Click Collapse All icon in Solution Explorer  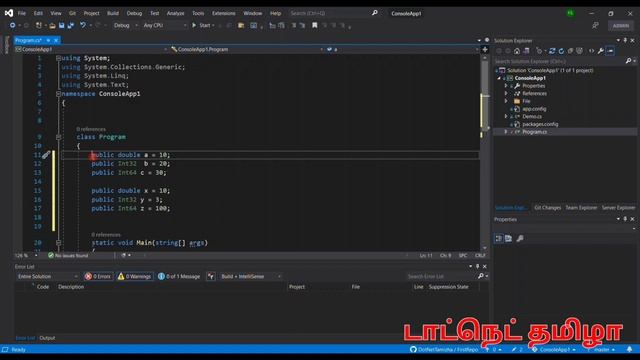(x=570, y=51)
